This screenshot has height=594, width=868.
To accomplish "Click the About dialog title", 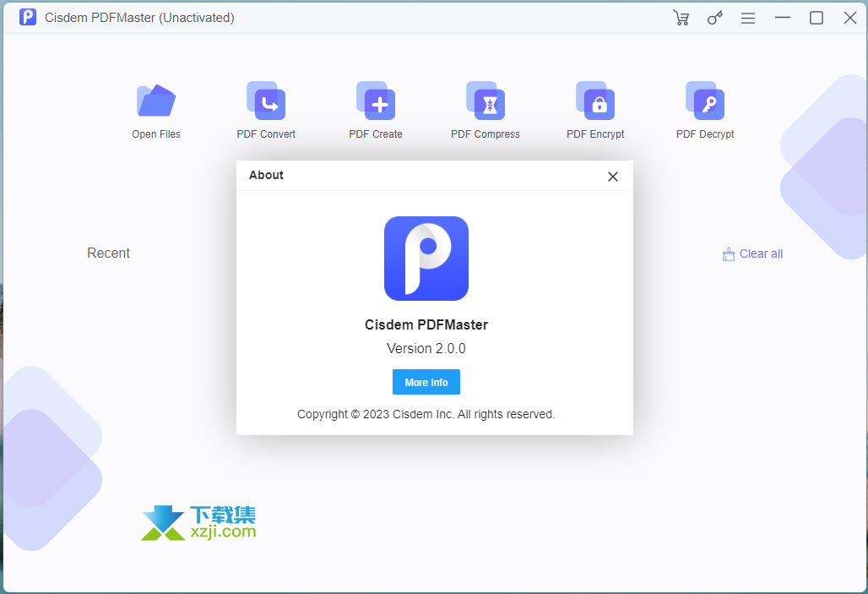I will tap(266, 175).
